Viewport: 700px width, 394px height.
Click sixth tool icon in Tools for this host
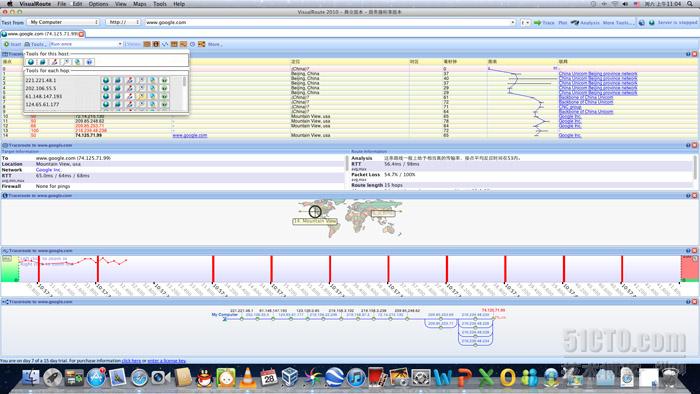coord(89,62)
